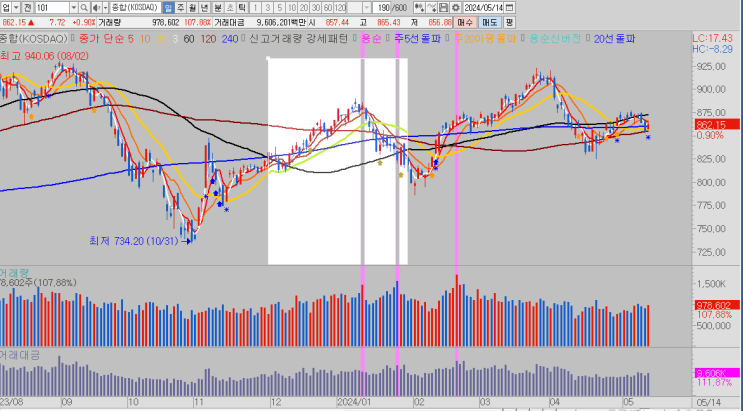The image size is (743, 411).
Task: Select the 5 interval button
Action: click(x=280, y=8)
